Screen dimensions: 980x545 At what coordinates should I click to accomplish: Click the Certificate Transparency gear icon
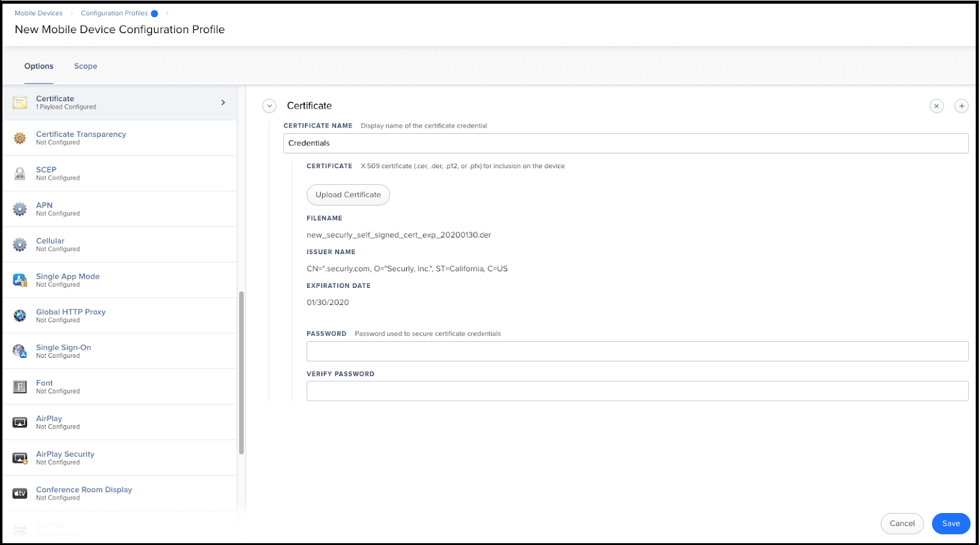pyautogui.click(x=20, y=138)
